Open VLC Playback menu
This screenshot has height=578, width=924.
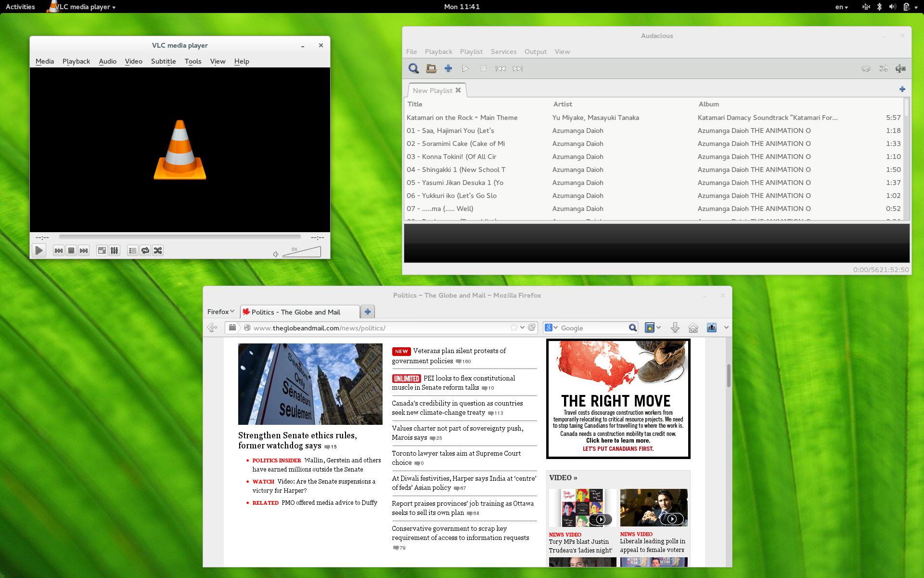pos(76,61)
